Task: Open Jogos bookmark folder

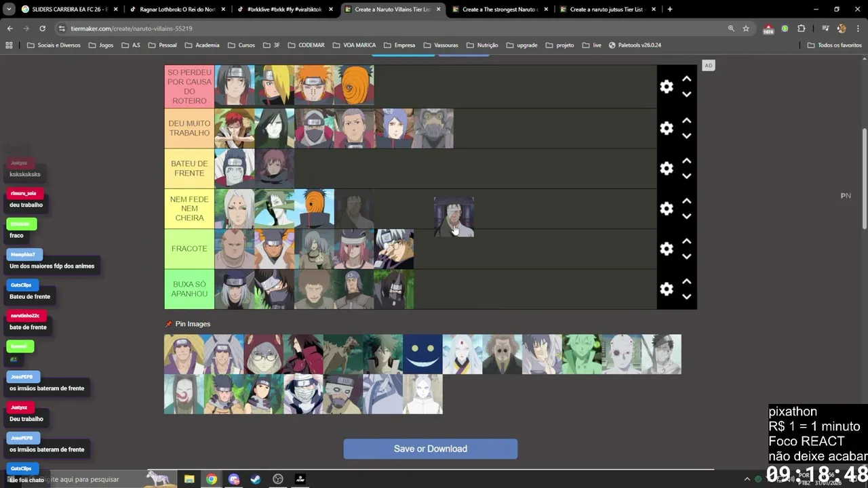Action: point(100,45)
